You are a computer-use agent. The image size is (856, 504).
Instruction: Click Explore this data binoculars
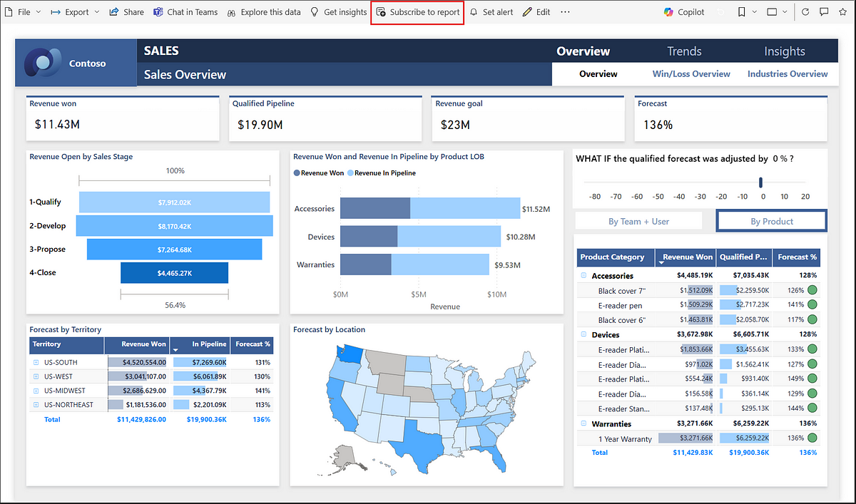click(x=231, y=12)
